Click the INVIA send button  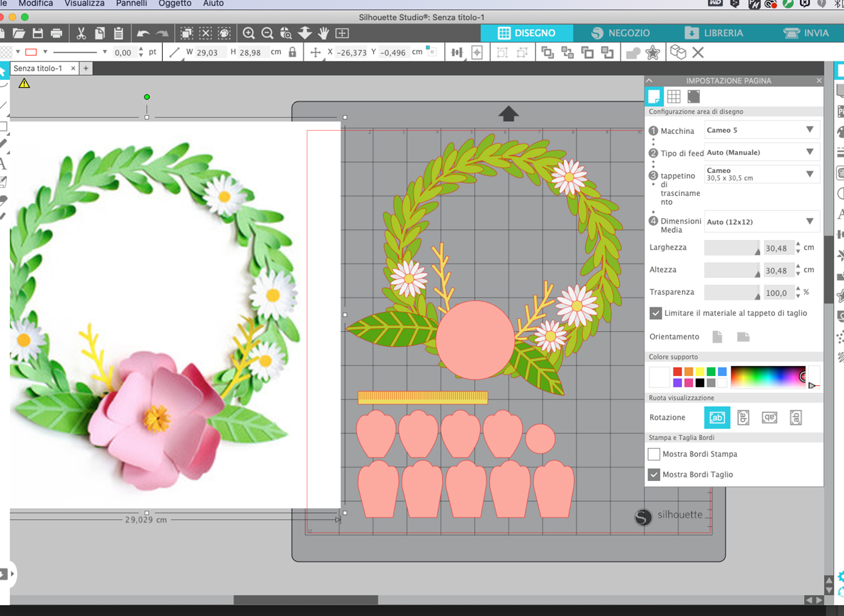click(x=807, y=33)
